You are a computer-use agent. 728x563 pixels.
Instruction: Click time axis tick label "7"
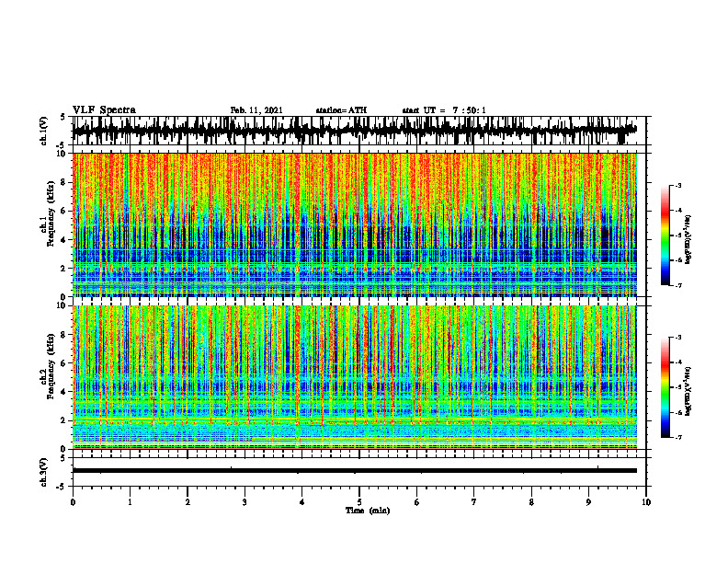click(x=474, y=502)
